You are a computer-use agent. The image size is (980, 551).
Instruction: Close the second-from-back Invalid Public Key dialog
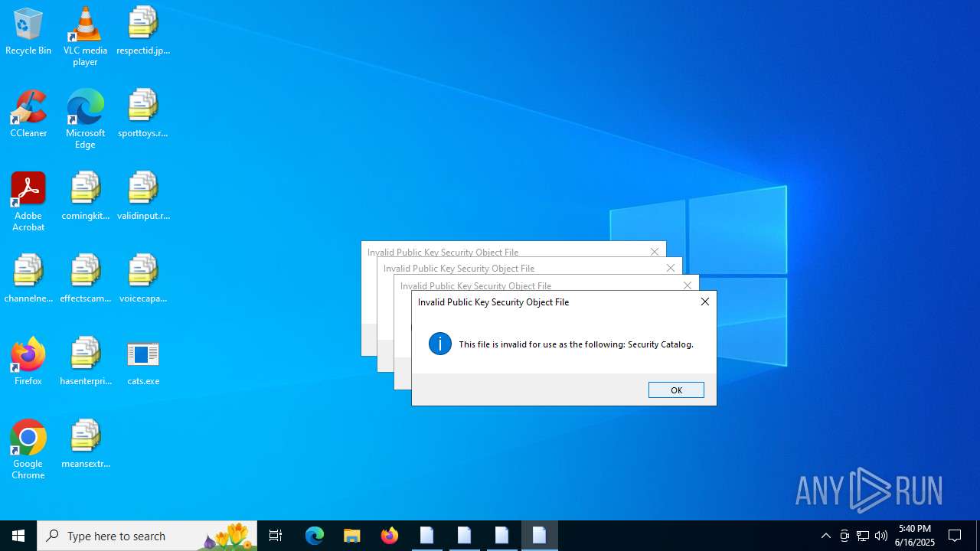(x=671, y=268)
